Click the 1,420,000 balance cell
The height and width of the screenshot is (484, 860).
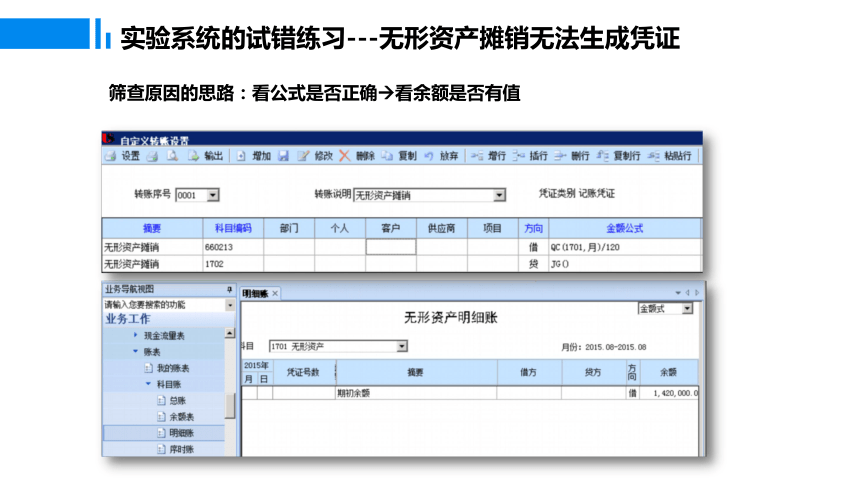click(x=669, y=393)
